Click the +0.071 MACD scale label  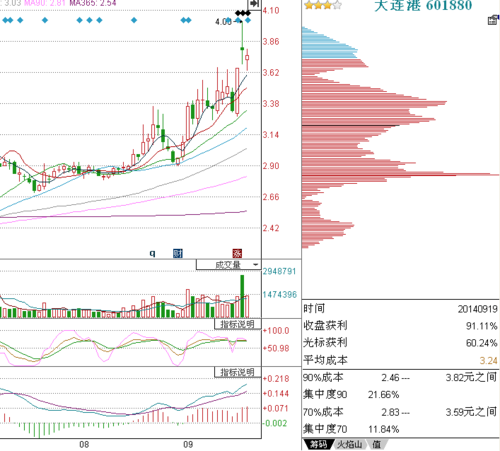coord(276,409)
